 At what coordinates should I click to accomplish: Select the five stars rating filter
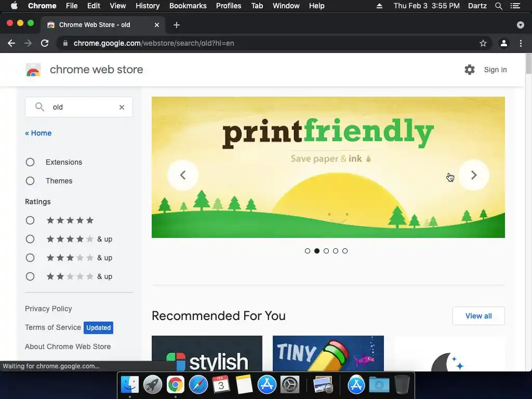pyautogui.click(x=30, y=220)
